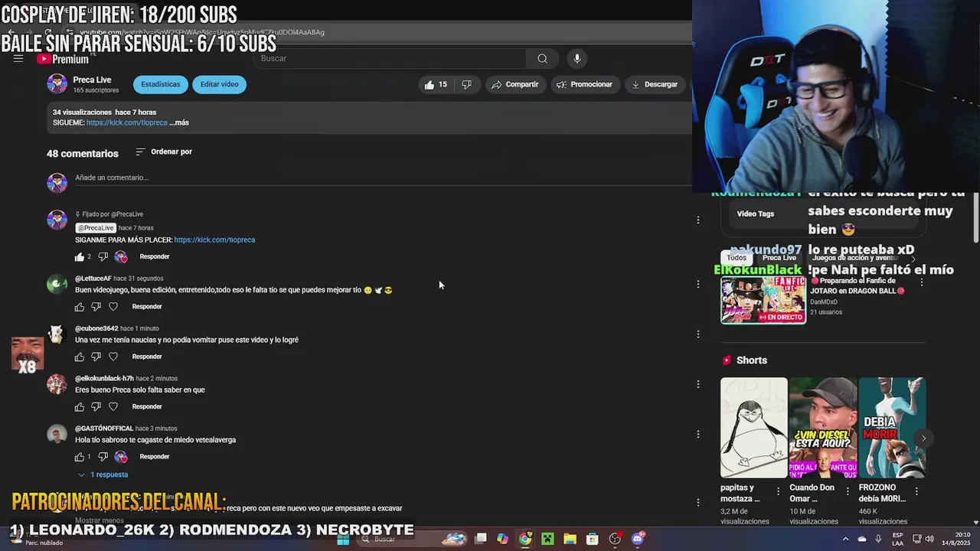Open Promocionar for this video
This screenshot has width=980, height=551.
pos(584,84)
